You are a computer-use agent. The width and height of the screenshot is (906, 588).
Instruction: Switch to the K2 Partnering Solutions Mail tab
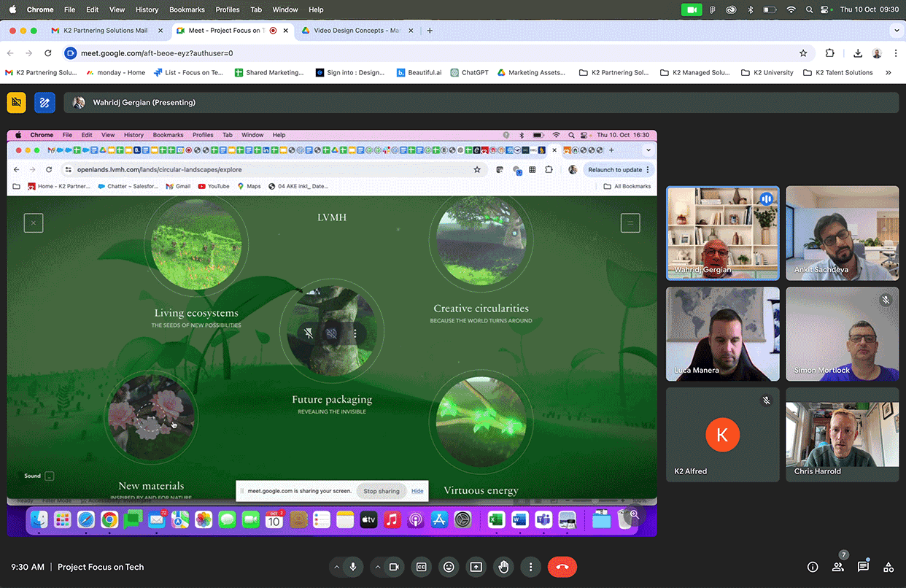pyautogui.click(x=107, y=31)
